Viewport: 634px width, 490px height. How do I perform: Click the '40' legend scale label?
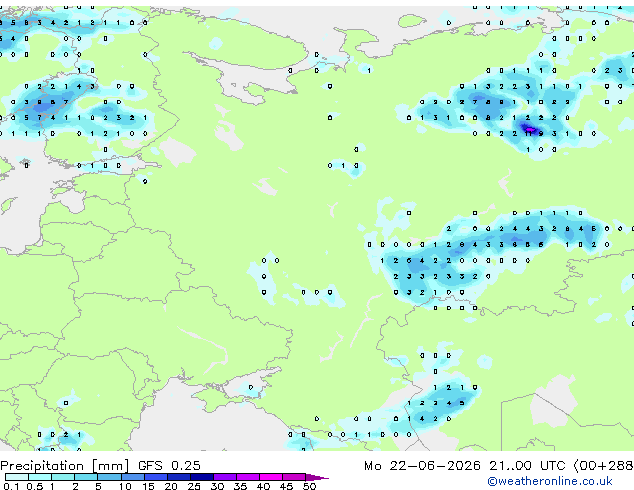pos(263,486)
